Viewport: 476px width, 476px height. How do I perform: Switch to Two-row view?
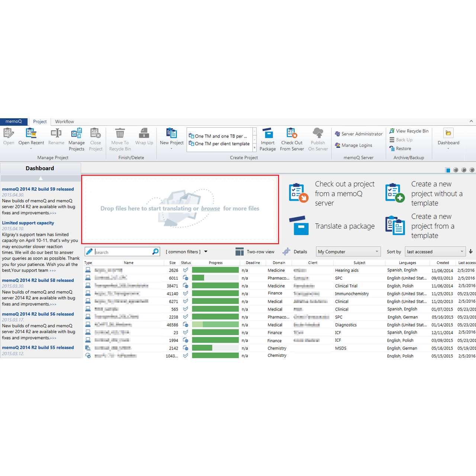255,251
